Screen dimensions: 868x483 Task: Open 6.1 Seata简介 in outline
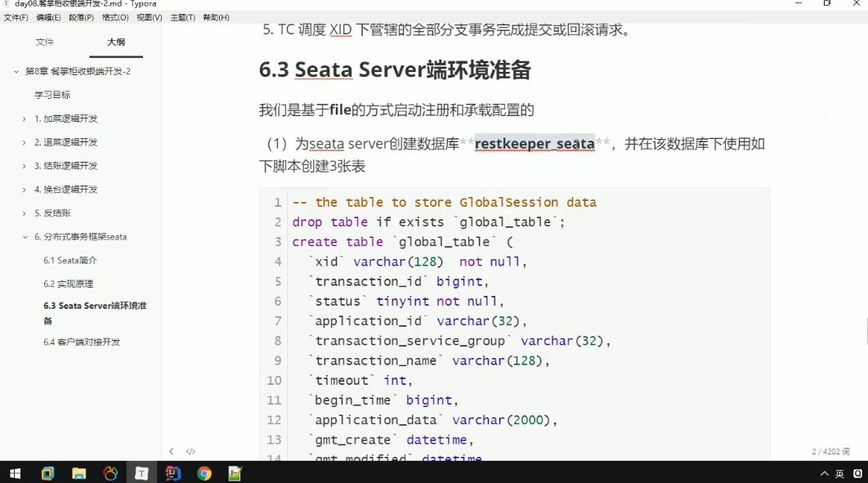click(70, 261)
